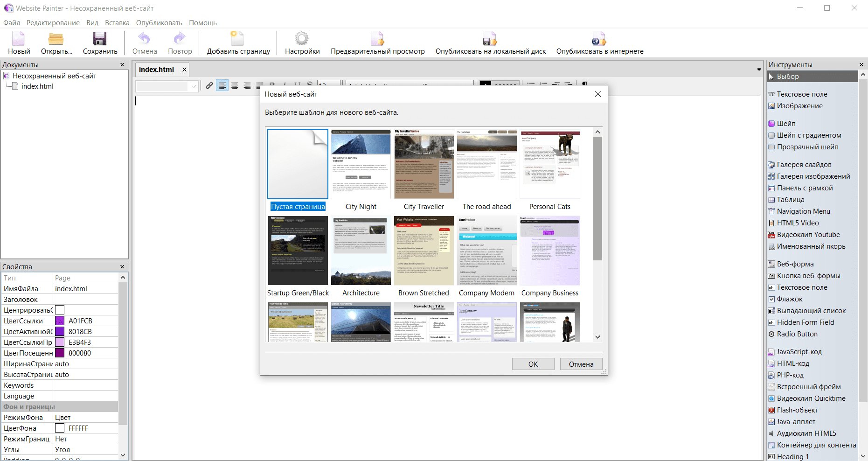The height and width of the screenshot is (461, 868).
Task: Click the Save toolbar icon
Action: tap(100, 39)
